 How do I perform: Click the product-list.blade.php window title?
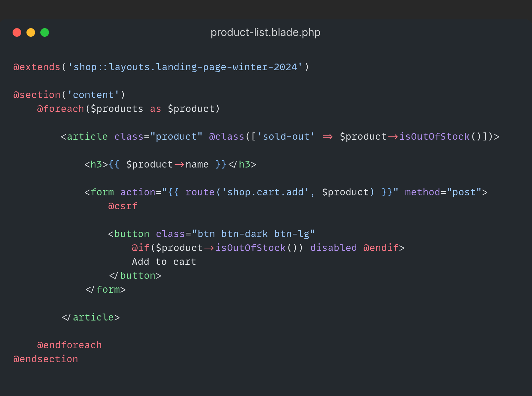(x=265, y=32)
